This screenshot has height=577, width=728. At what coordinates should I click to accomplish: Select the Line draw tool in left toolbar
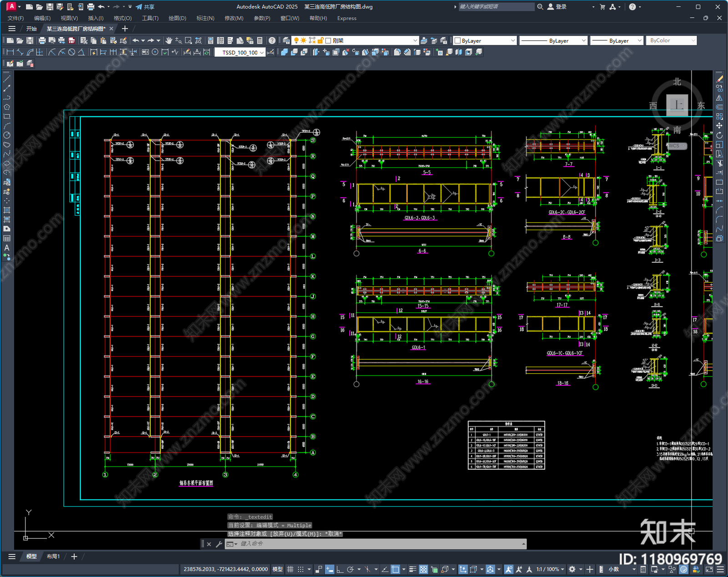[7, 79]
